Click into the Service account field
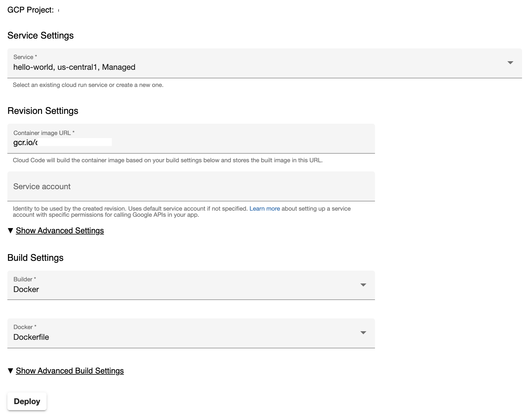The image size is (530, 420). tap(191, 187)
